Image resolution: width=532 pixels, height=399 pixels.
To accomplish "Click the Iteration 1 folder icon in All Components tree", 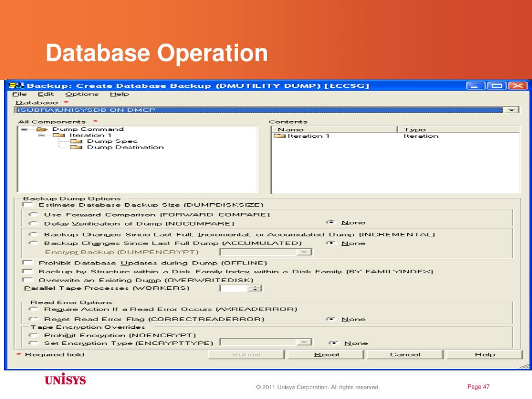I will click(59, 136).
